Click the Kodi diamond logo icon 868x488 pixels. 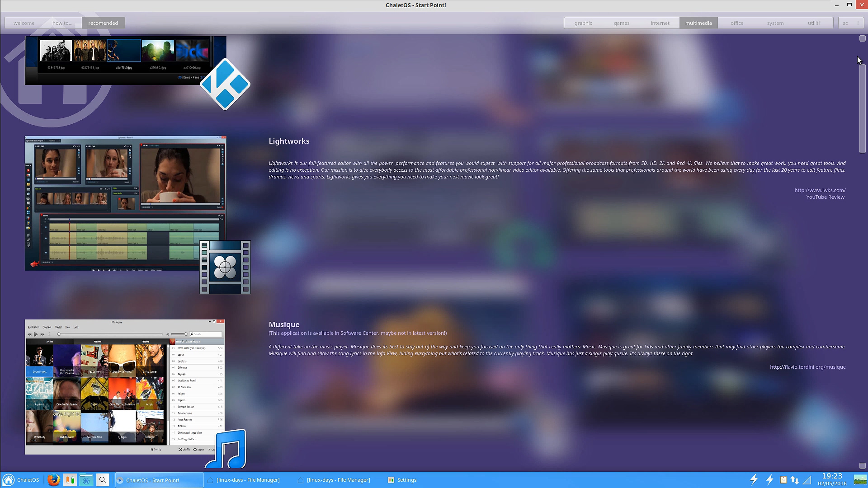225,84
